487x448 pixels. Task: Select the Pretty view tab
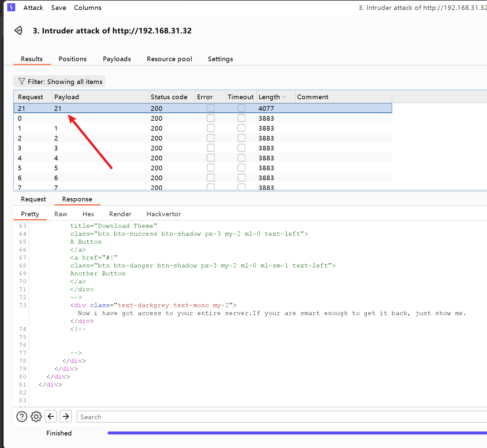(x=30, y=214)
